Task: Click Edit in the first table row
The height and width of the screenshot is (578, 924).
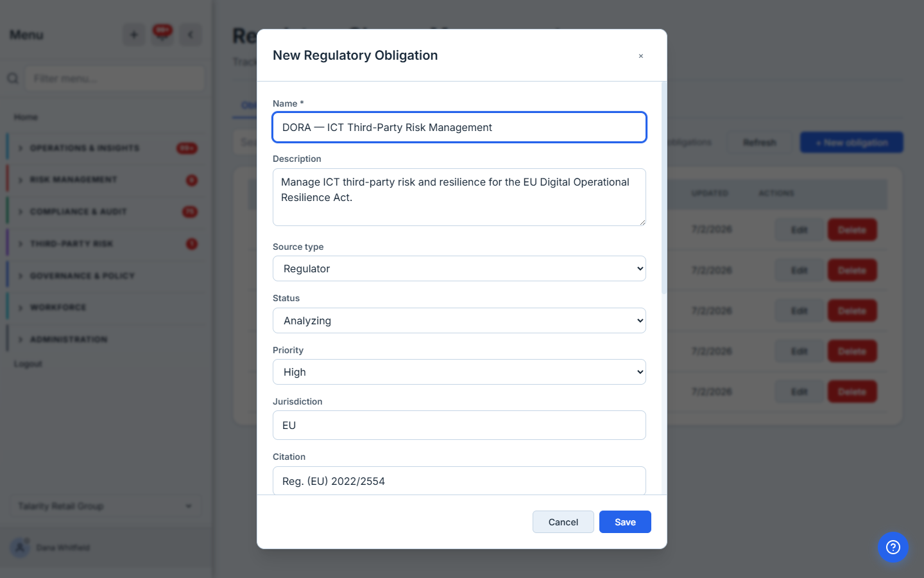Action: pos(799,230)
